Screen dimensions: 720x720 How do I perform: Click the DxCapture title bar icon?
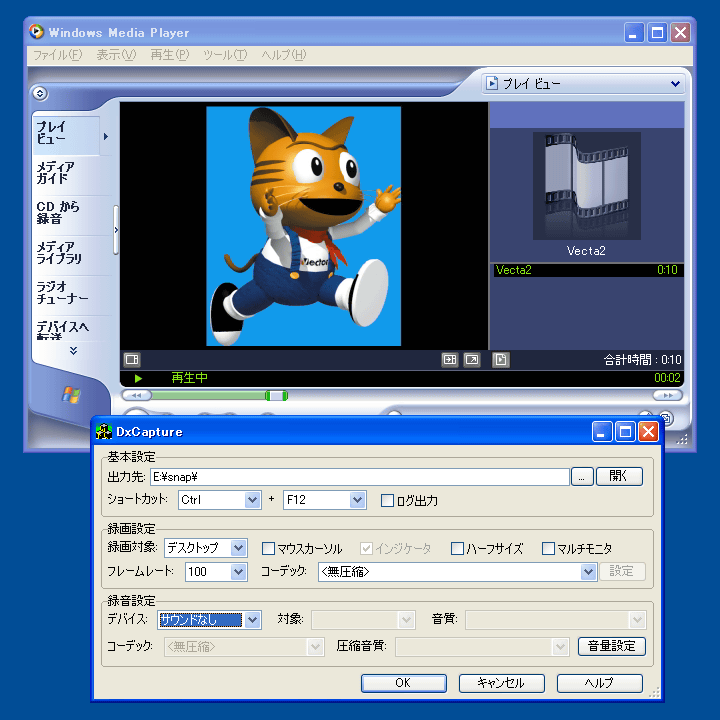point(104,432)
